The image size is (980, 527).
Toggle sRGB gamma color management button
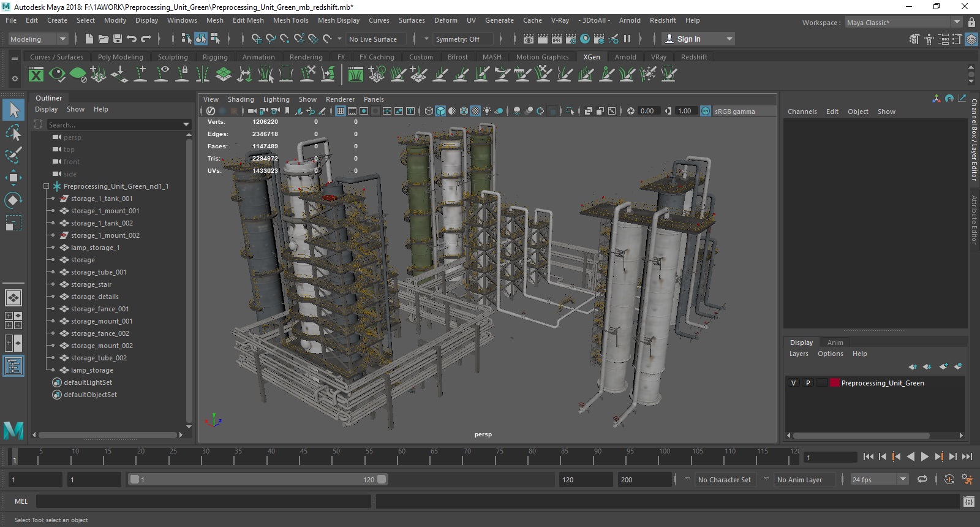(706, 111)
